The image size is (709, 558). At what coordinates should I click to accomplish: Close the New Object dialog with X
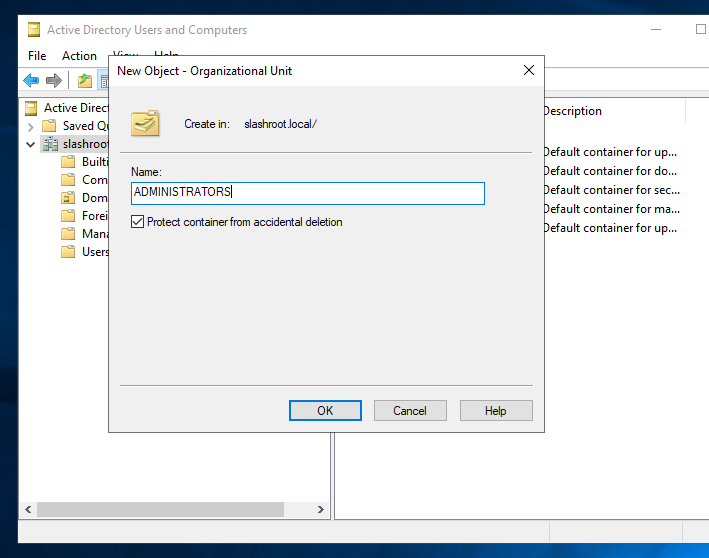coord(528,71)
